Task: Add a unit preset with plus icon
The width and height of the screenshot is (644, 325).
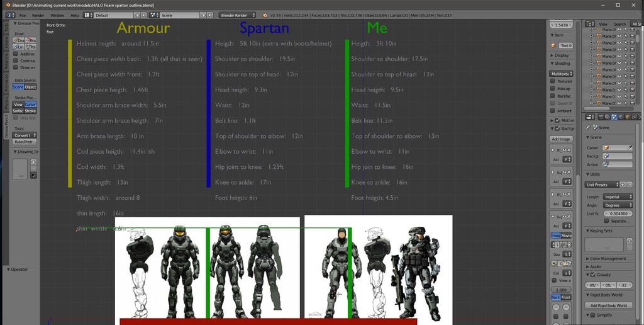Action: tap(623, 185)
